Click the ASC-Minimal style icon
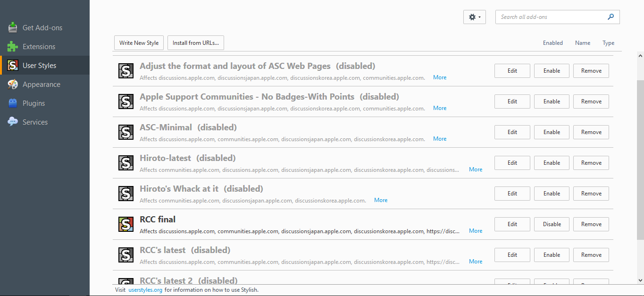 [125, 132]
